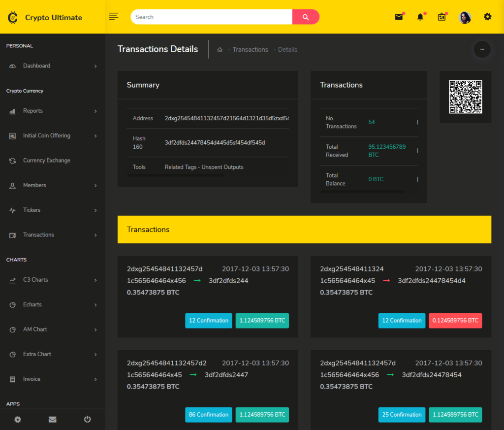Viewport: 504px width, 430px height.
Task: Open the QR code thumbnail
Action: coord(465,97)
